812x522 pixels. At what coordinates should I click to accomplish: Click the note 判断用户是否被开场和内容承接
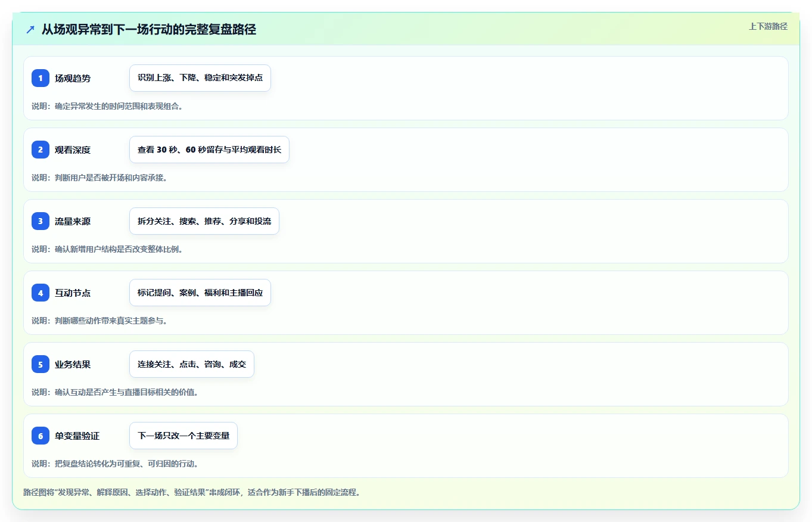(99, 178)
